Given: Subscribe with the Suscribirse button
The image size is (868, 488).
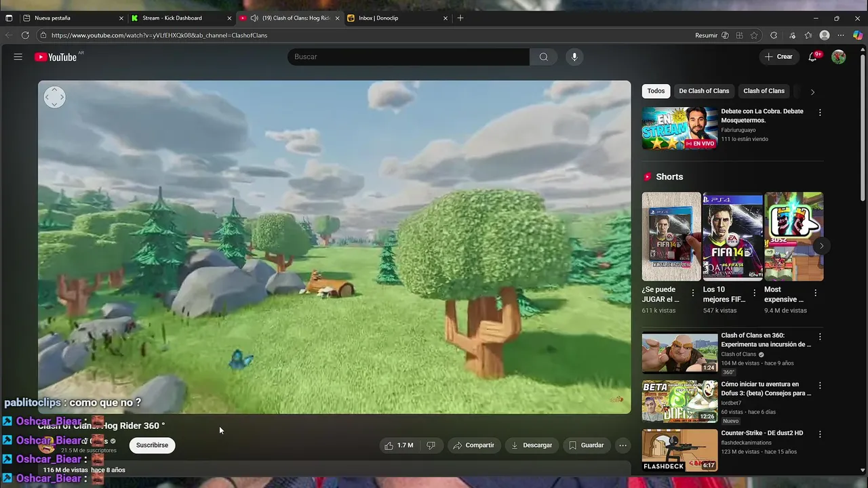Looking at the screenshot, I should point(152,445).
